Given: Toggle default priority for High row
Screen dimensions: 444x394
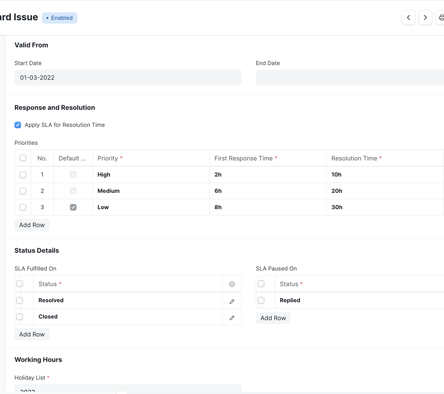Looking at the screenshot, I should [x=73, y=174].
